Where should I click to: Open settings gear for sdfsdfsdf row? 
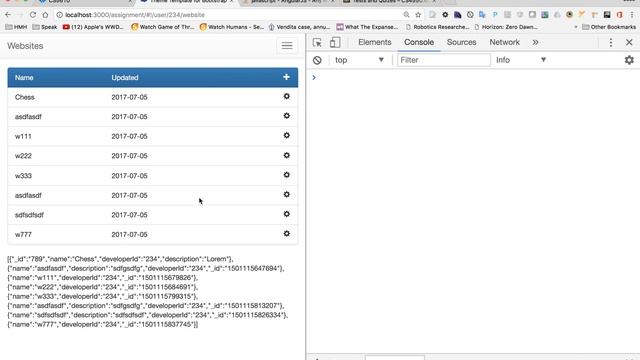click(x=287, y=214)
